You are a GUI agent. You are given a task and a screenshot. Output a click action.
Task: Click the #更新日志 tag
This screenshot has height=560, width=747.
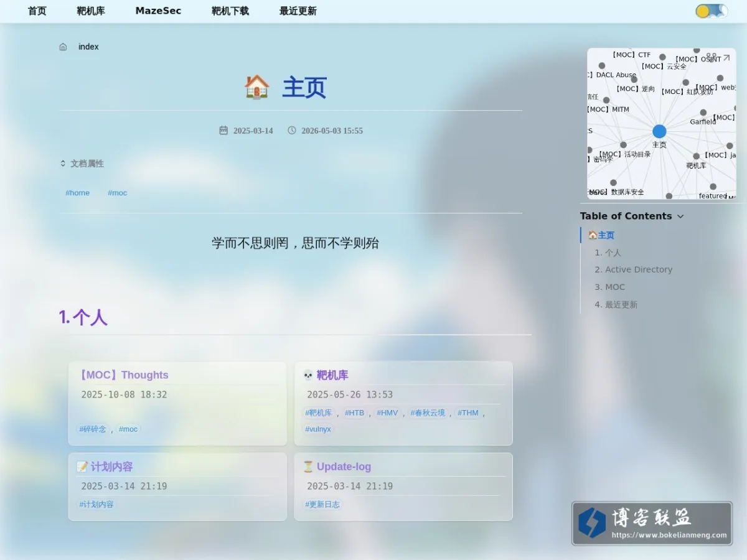tap(322, 505)
